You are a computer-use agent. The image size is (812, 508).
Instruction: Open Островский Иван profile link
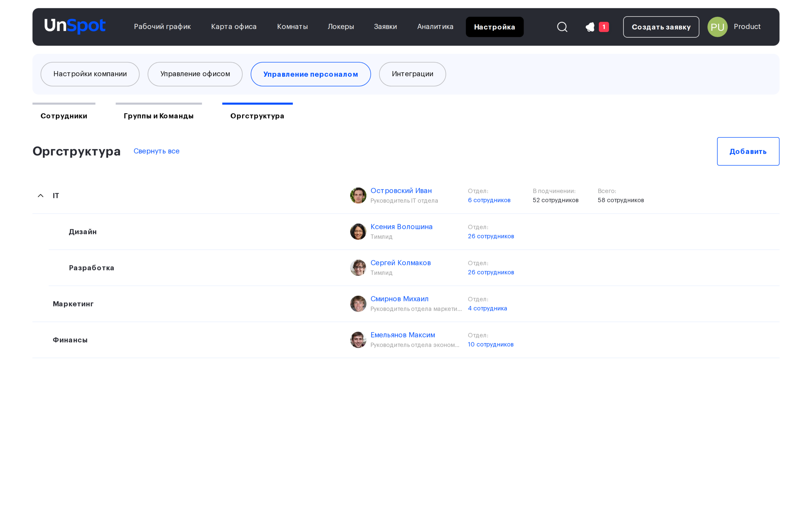point(401,190)
